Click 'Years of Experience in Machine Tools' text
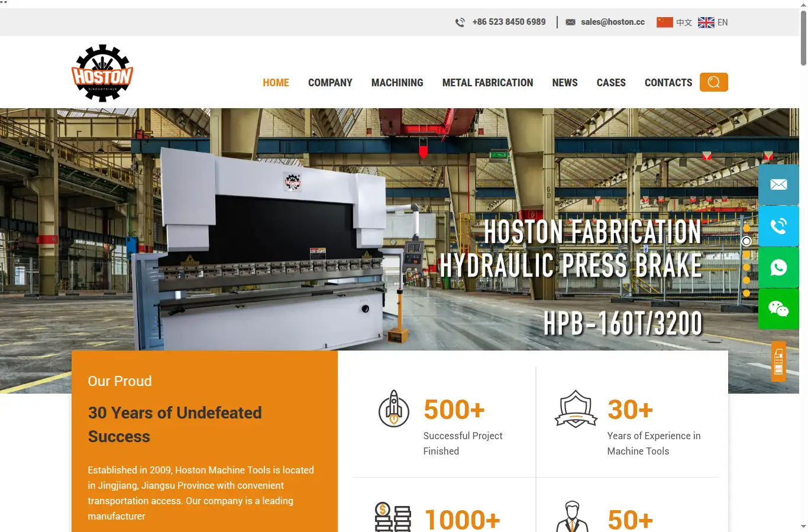Viewport: 808px width, 532px height. tap(654, 443)
